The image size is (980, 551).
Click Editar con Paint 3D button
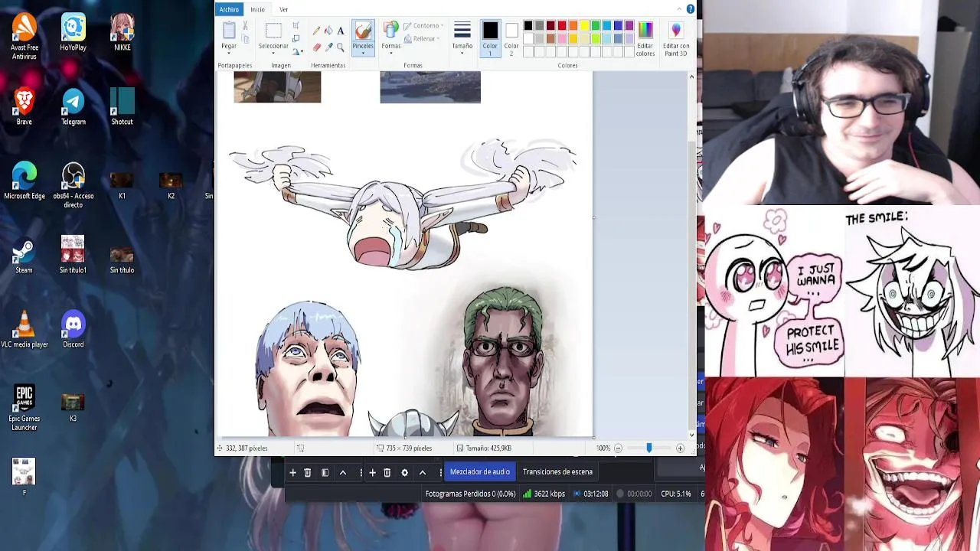tap(676, 39)
